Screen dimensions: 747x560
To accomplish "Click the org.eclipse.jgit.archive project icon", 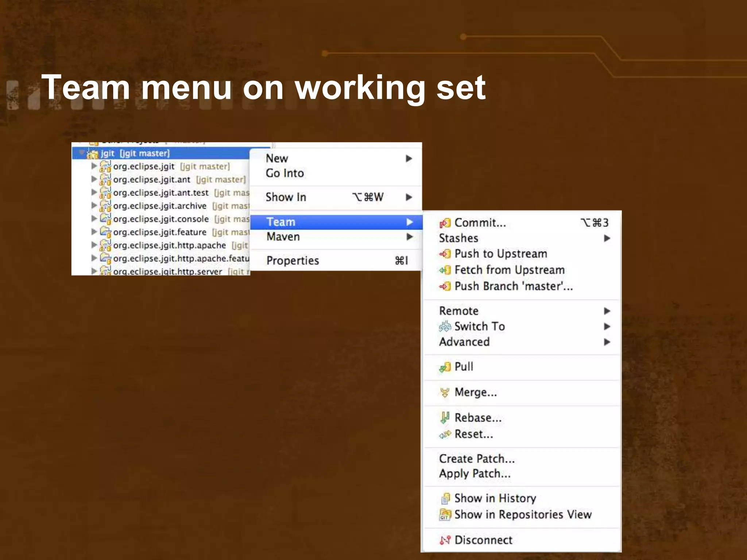I will pyautogui.click(x=105, y=206).
